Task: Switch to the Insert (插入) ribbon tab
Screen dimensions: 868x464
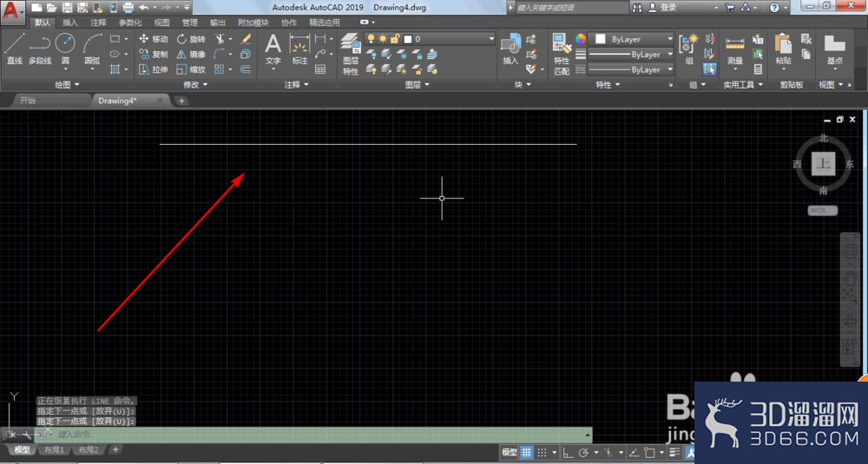Action: point(70,23)
